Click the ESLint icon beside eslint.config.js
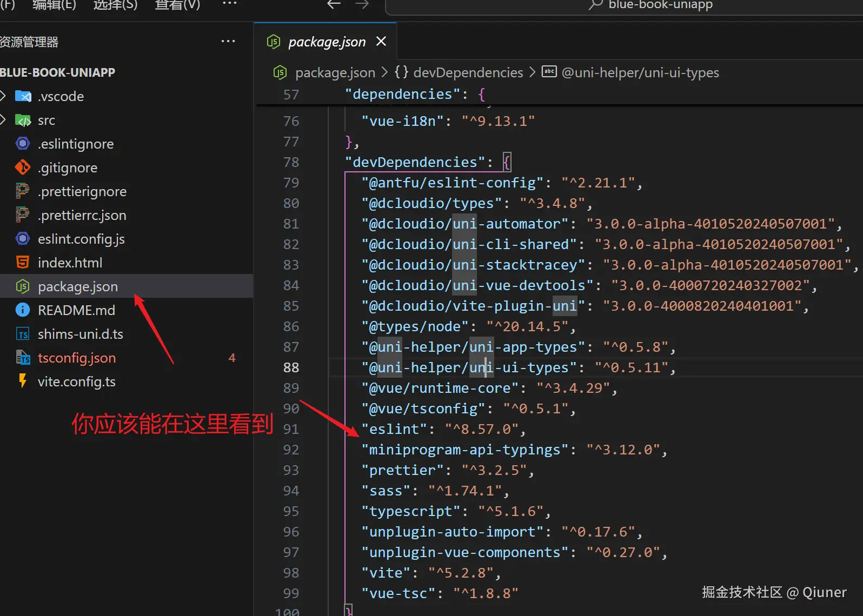863x616 pixels. (x=23, y=239)
